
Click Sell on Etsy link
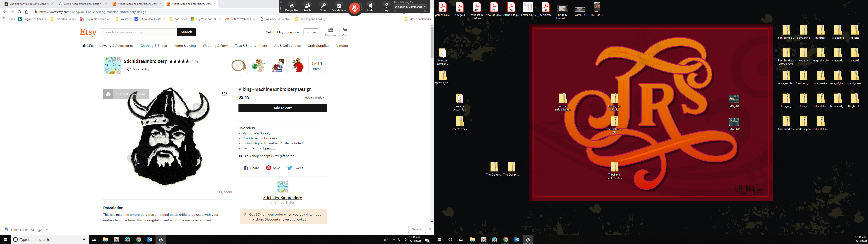[275, 32]
